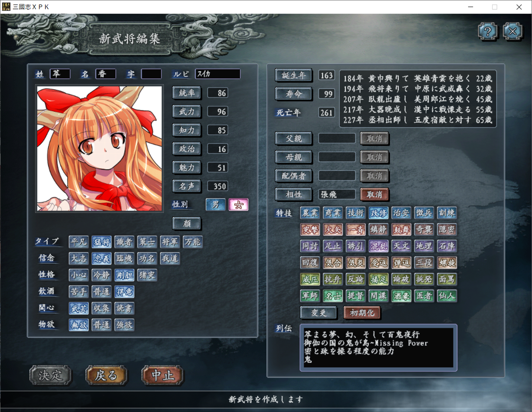
Task: Enable the 奇襲 skill
Action: click(424, 230)
